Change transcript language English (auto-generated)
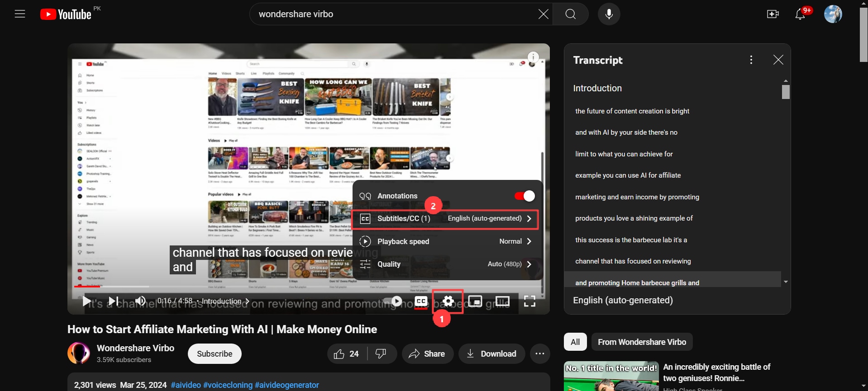This screenshot has width=868, height=391. click(x=623, y=300)
